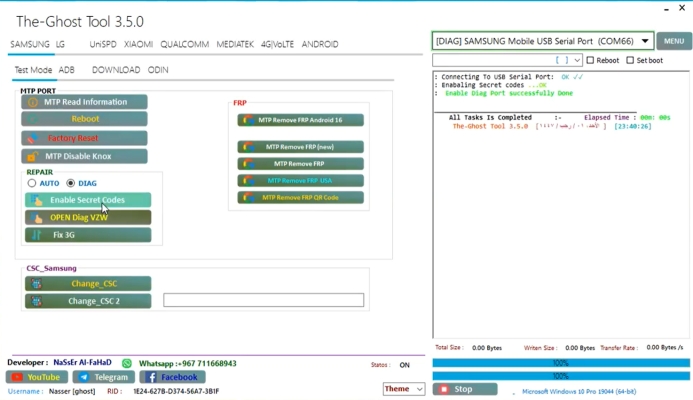Image resolution: width=693 pixels, height=400 pixels.
Task: Open the UniSPD tab
Action: tap(103, 44)
